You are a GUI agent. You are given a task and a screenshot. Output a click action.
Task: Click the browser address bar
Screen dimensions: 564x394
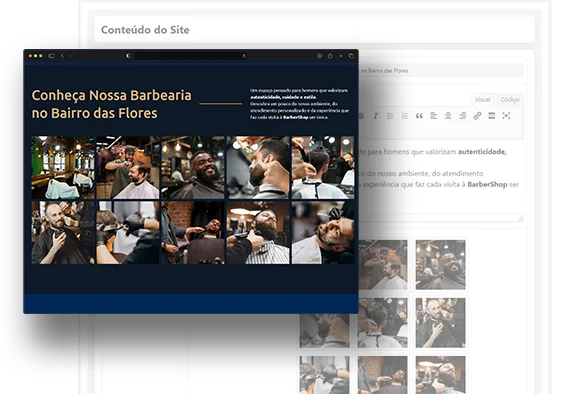pos(191,56)
